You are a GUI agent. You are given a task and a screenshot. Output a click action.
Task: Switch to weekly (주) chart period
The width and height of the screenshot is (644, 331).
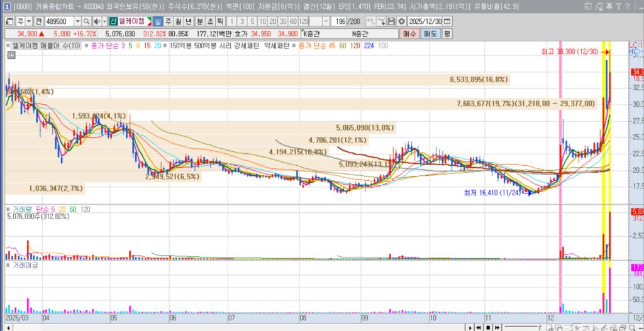tap(168, 21)
